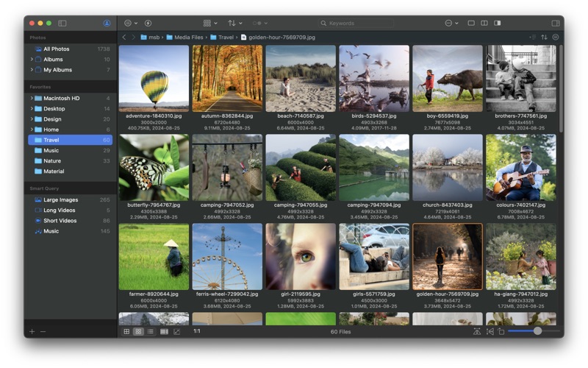Switch to small grid view
The width and height of the screenshot is (588, 368).
(x=126, y=332)
